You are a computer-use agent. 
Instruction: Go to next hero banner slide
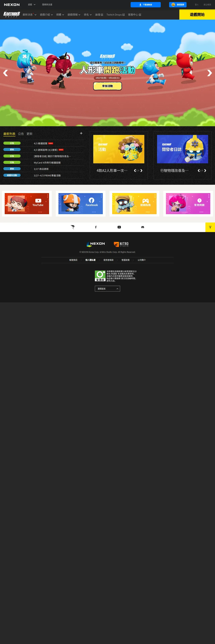coord(209,73)
